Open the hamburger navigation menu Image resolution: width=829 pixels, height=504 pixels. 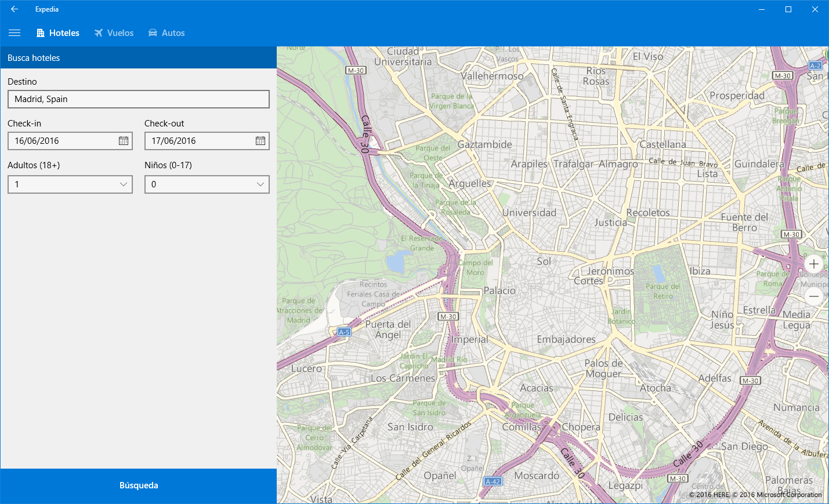[x=15, y=33]
